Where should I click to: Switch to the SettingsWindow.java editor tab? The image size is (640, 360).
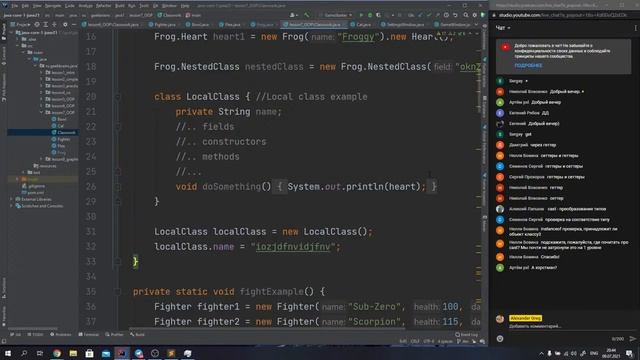coord(404,24)
